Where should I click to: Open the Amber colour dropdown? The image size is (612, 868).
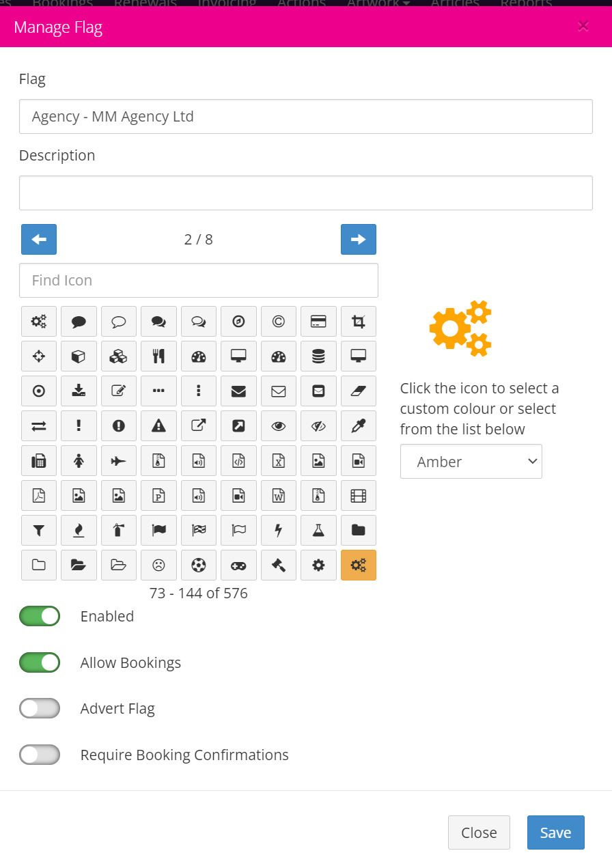pos(471,462)
